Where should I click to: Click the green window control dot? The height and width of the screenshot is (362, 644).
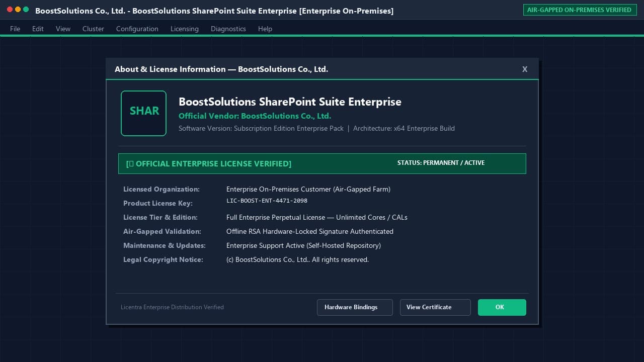[26, 10]
